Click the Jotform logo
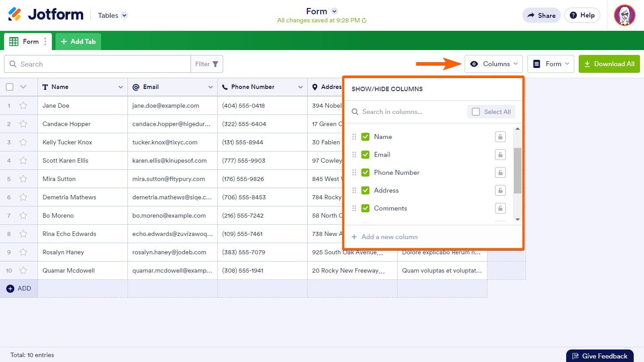The image size is (644, 362). pos(46,15)
